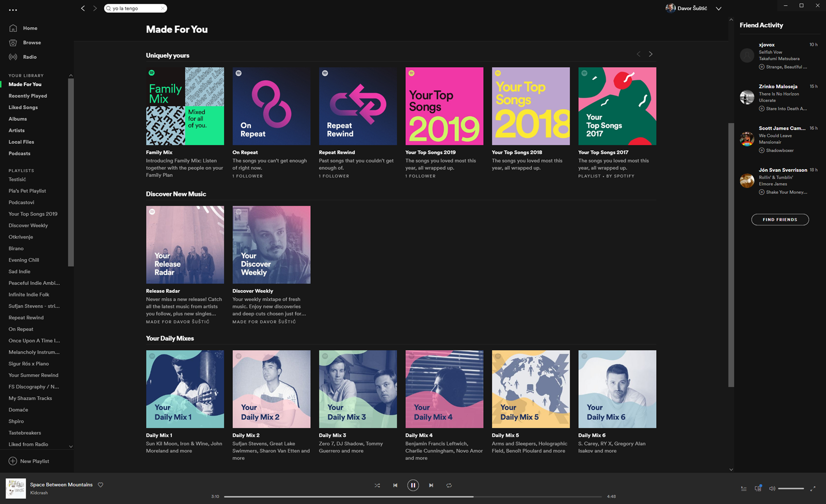Open the Your Top Songs 2018 title link
The width and height of the screenshot is (826, 504).
click(517, 153)
